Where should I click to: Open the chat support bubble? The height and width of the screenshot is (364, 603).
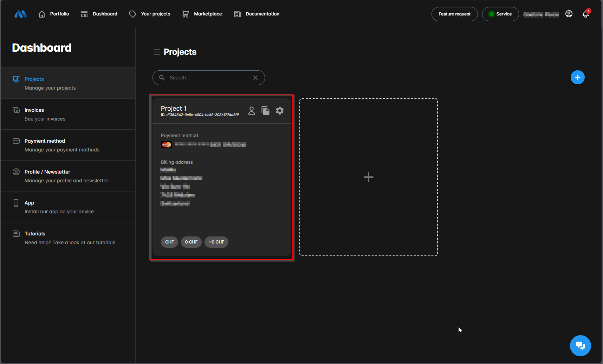pos(580,346)
